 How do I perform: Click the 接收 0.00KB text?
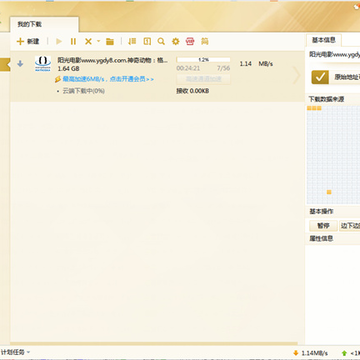pos(193,91)
